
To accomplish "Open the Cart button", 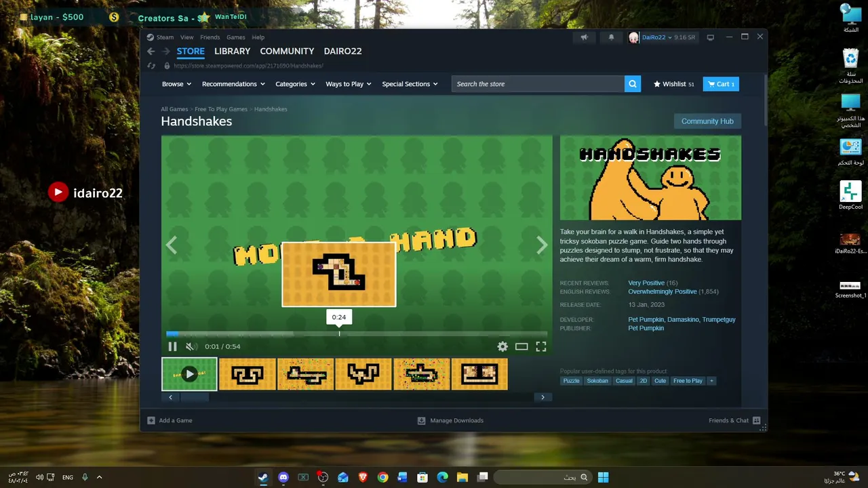I will point(721,84).
